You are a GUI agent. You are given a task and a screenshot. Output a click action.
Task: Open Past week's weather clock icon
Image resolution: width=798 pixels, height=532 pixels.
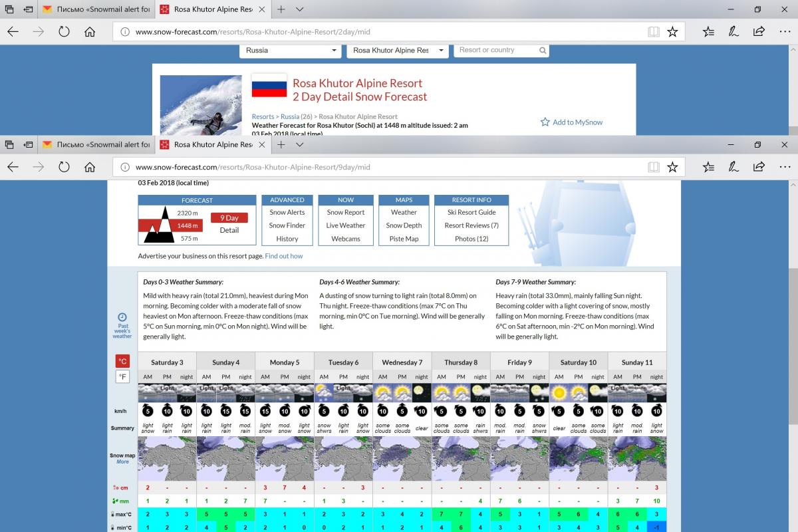click(122, 317)
